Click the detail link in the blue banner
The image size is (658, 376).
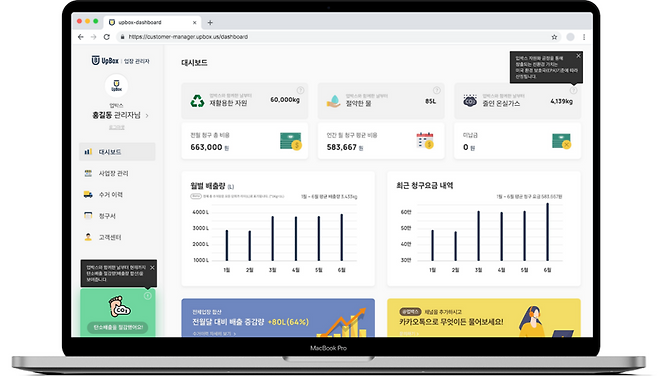point(214,334)
